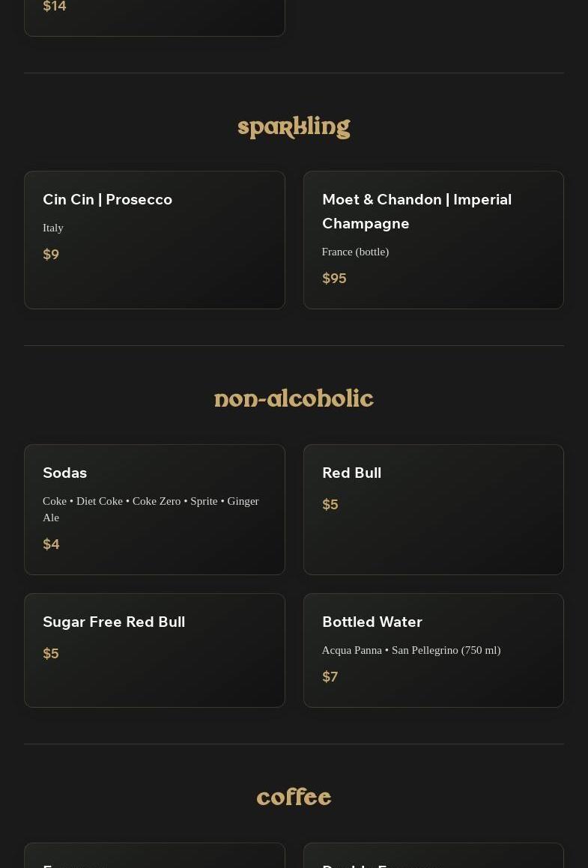Click the $4 sodas price
588x868 pixels.
point(51,544)
